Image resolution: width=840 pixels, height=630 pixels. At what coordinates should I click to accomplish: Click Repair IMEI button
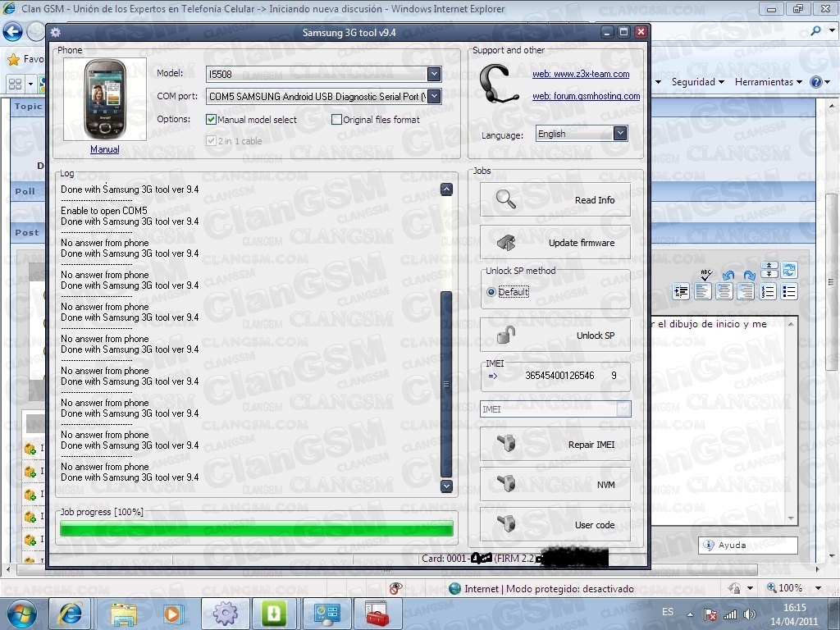(x=555, y=444)
